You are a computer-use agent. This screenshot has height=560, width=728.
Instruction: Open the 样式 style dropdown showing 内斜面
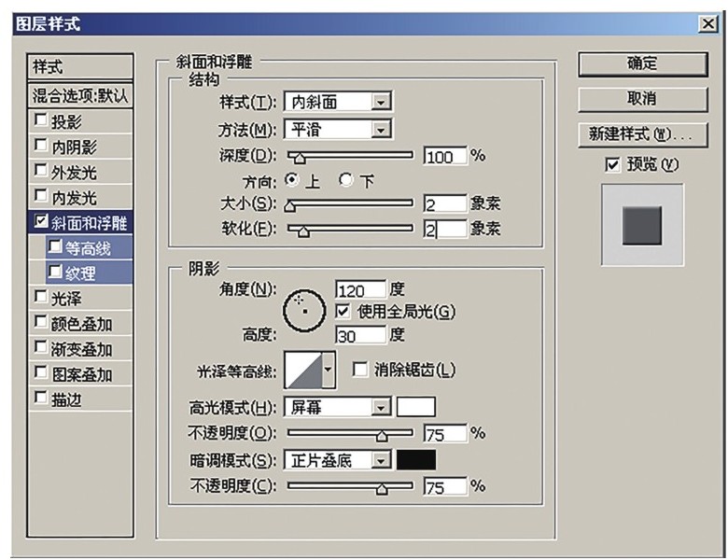tap(338, 102)
